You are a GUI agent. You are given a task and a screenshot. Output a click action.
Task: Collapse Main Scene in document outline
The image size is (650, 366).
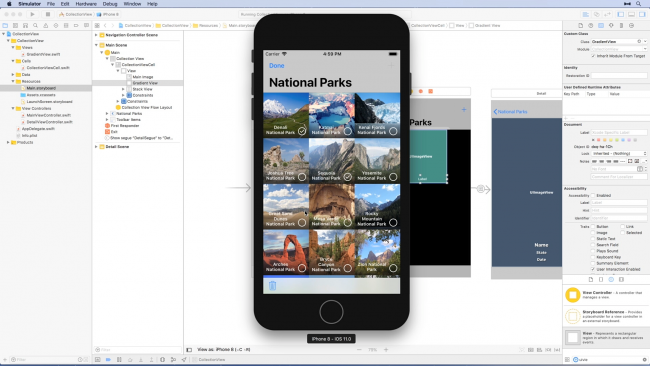(96, 45)
